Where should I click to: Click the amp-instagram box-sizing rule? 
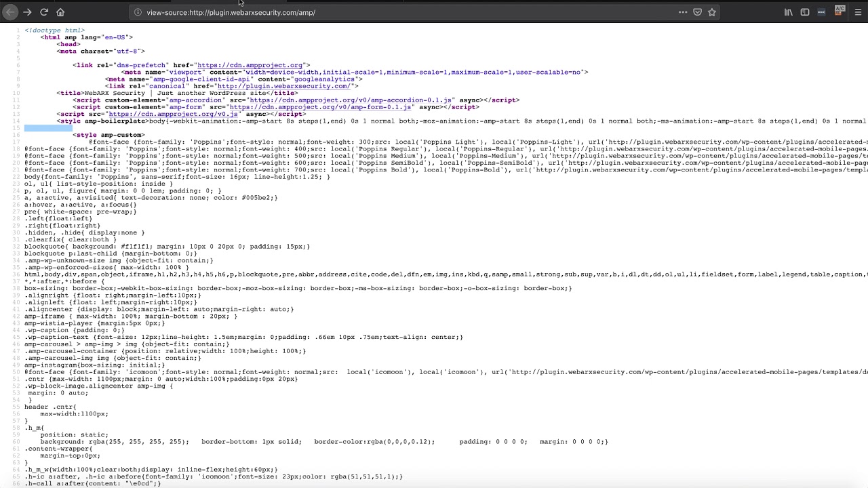pos(94,365)
